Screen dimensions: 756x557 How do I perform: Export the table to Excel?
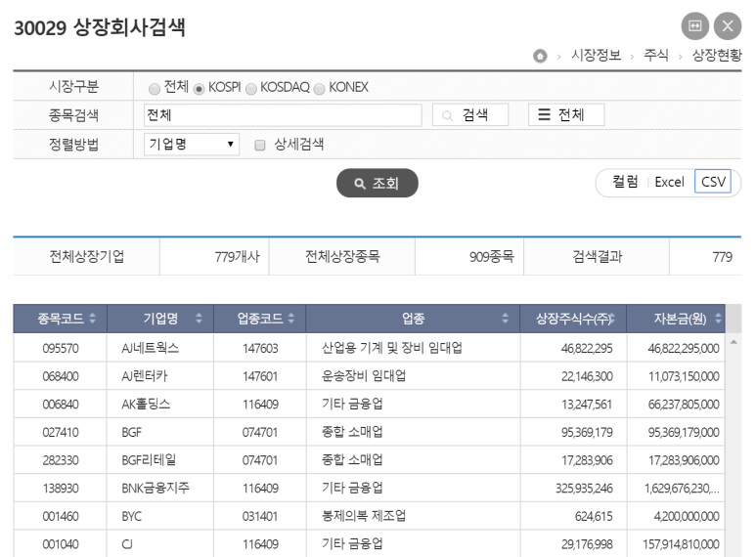pos(669,182)
